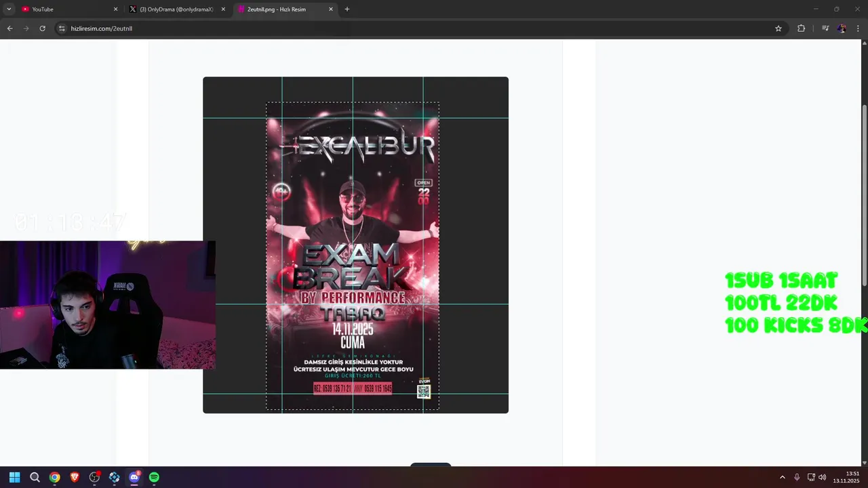The height and width of the screenshot is (488, 868).
Task: Open Discord from the taskbar
Action: (134, 477)
